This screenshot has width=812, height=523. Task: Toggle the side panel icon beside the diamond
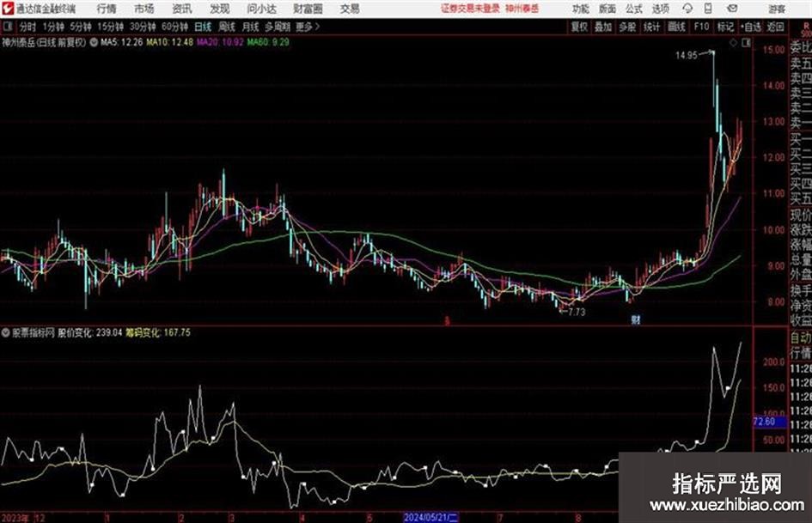(x=746, y=43)
